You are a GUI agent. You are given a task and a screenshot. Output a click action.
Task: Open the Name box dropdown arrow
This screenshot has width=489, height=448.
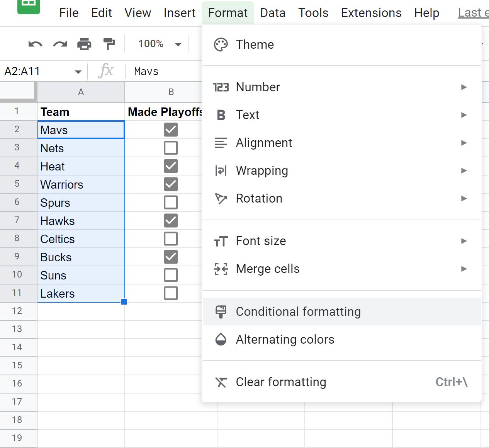click(77, 71)
